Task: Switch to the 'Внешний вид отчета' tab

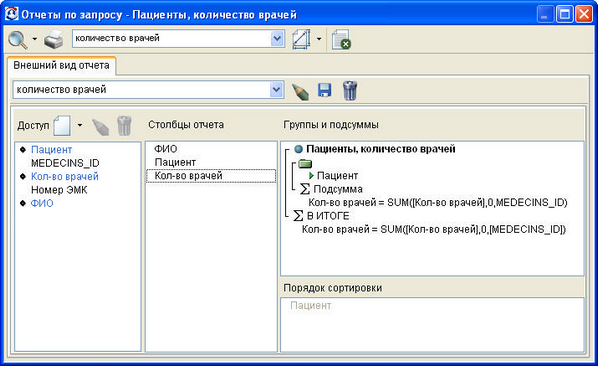Action: coord(61,66)
